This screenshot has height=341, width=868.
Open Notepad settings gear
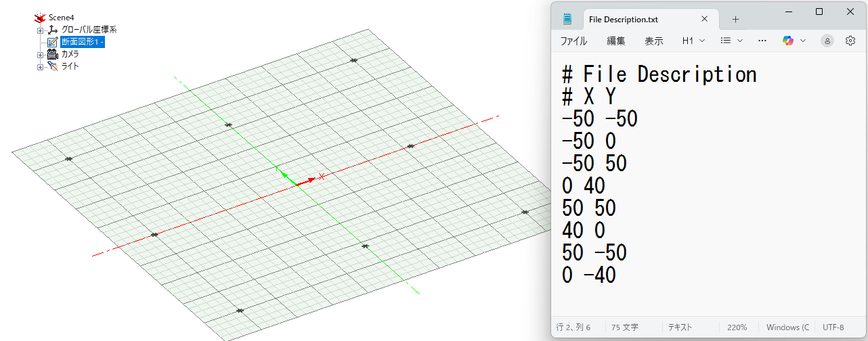coord(850,41)
